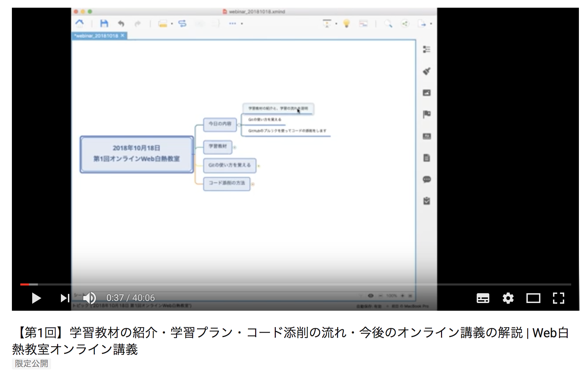Viewport: 588px width, 373px height.
Task: Close the webinar_20181018 tab
Action: (x=122, y=36)
